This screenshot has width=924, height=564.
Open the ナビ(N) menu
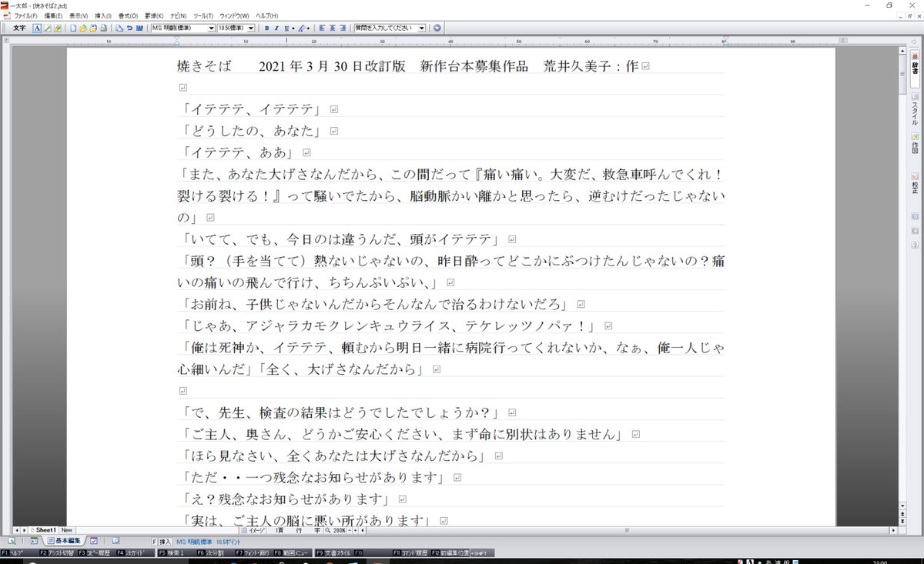click(179, 16)
